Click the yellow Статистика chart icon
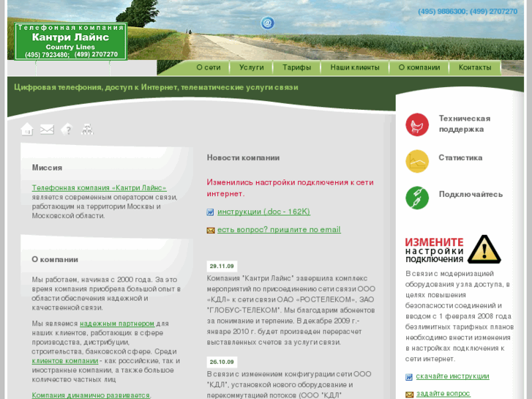The width and height of the screenshot is (532, 399). tap(417, 161)
